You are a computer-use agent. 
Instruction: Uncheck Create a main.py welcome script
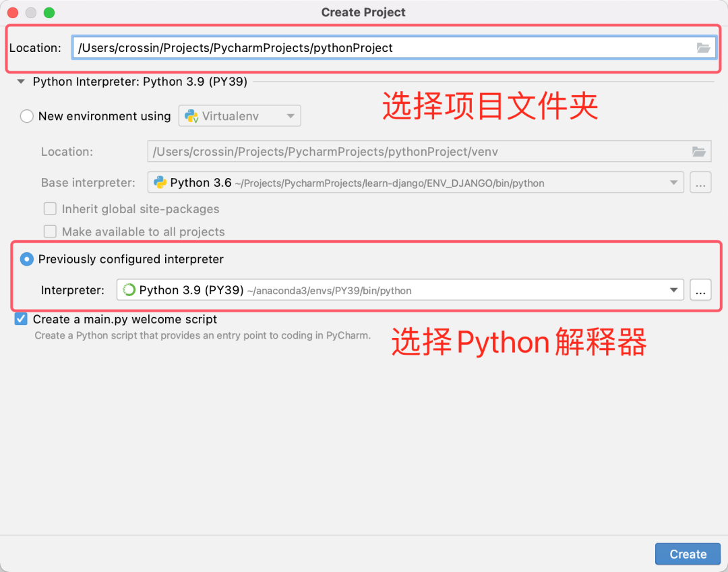click(21, 319)
